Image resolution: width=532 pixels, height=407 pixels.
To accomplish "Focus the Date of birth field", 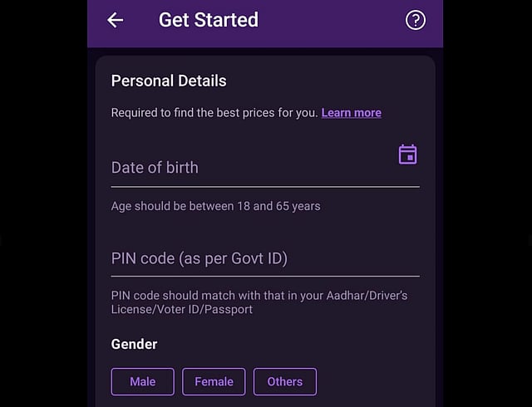I will 249,167.
